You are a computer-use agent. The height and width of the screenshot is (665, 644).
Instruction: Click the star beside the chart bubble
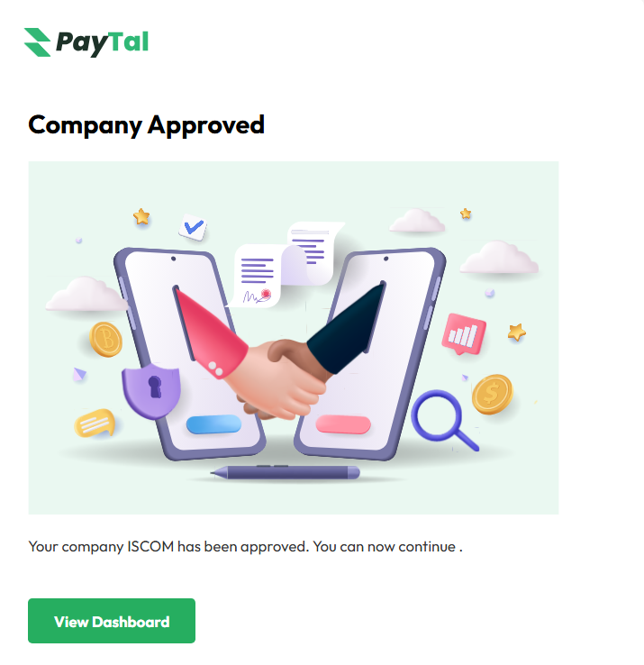(517, 332)
